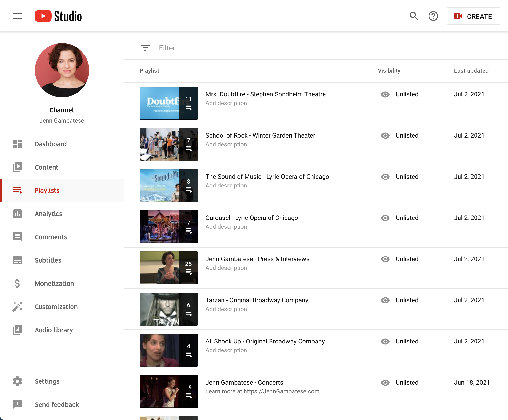Image resolution: width=508 pixels, height=420 pixels.
Task: Open School of Rock - Winter Garden Theater title
Action: (x=260, y=135)
